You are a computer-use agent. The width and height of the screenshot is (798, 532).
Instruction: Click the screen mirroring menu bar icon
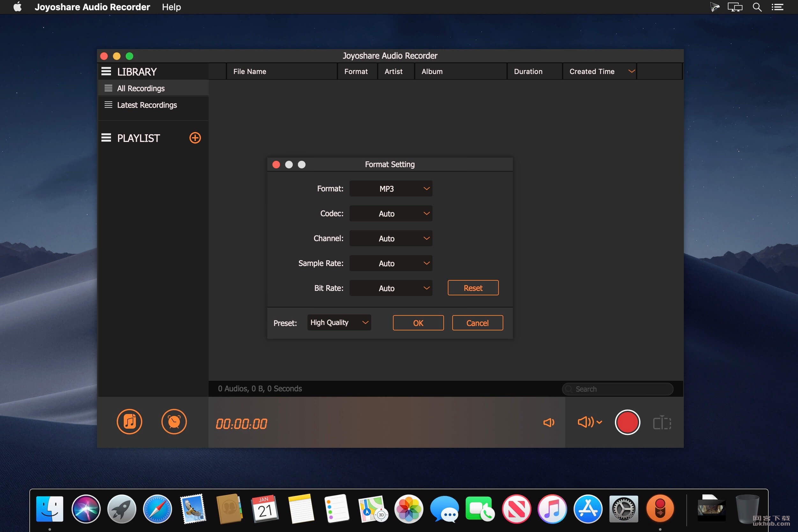point(735,7)
